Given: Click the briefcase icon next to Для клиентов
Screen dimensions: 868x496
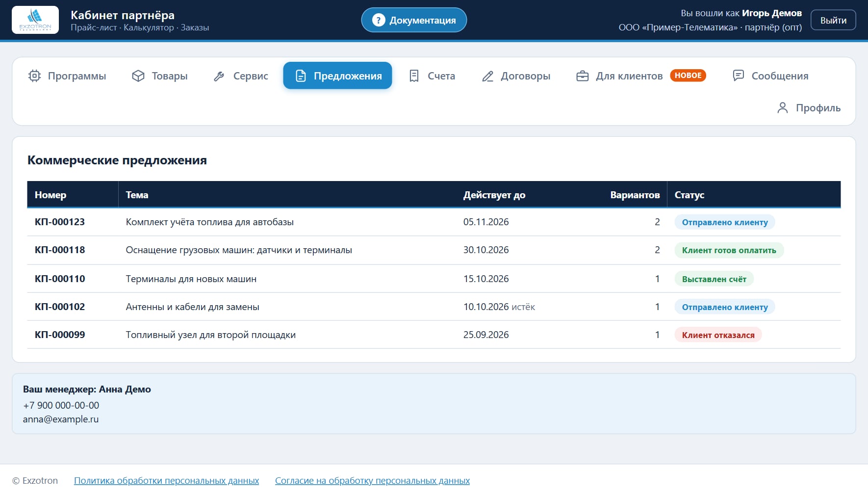Looking at the screenshot, I should pos(582,76).
